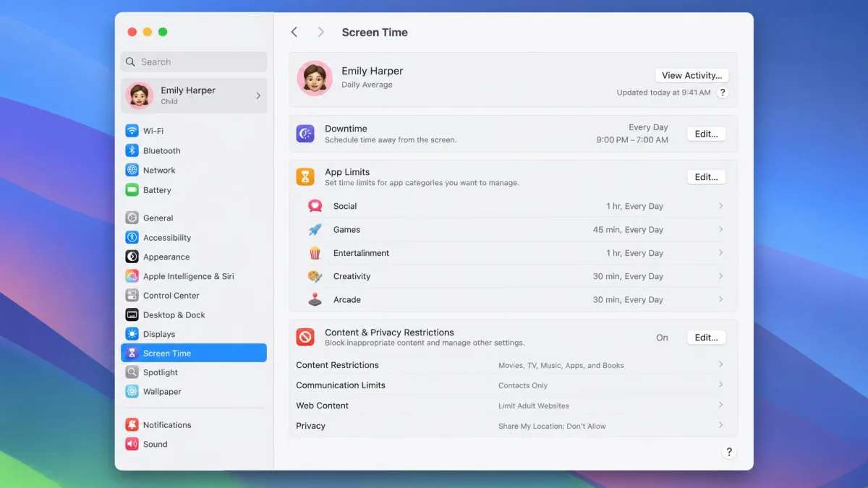Go back with the left arrow
This screenshot has width=868, height=488.
point(294,32)
